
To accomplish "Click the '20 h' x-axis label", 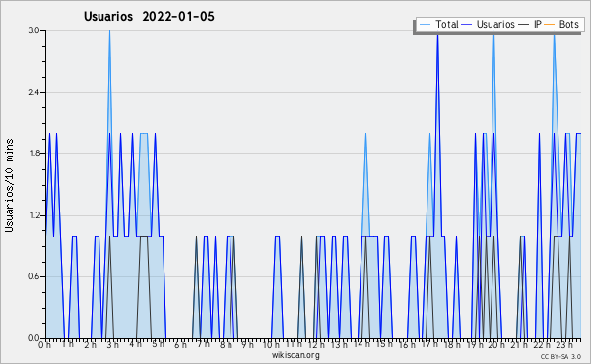I will coord(496,344).
